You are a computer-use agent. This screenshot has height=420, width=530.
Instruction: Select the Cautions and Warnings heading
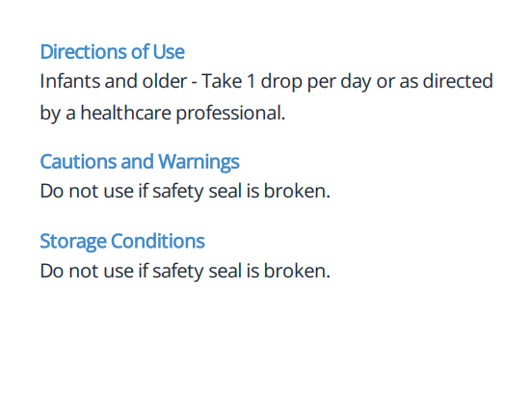tap(140, 162)
